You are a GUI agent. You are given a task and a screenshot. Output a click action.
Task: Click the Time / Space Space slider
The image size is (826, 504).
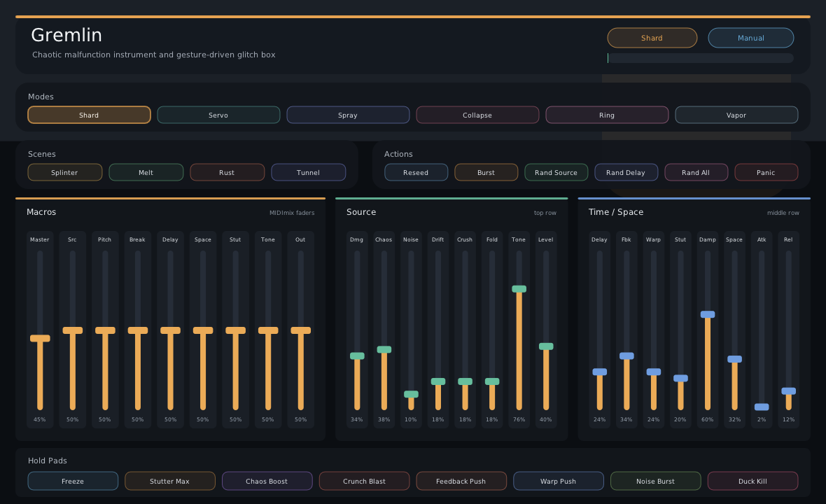click(735, 359)
